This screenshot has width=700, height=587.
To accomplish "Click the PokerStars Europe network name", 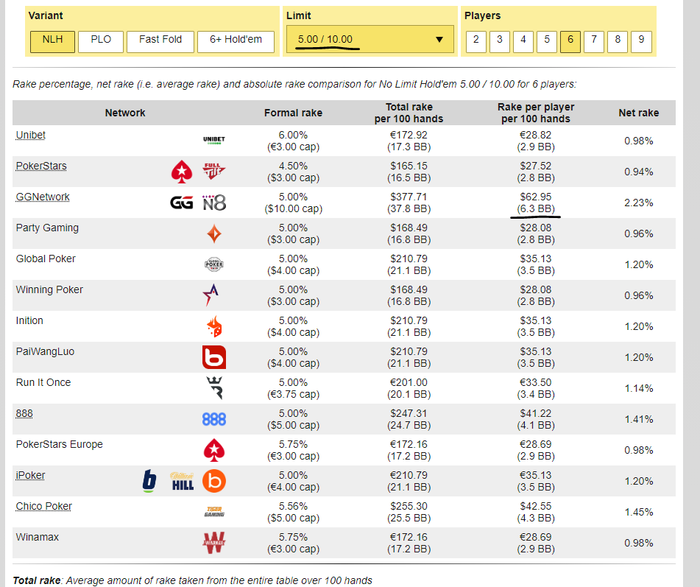I will pos(59,444).
